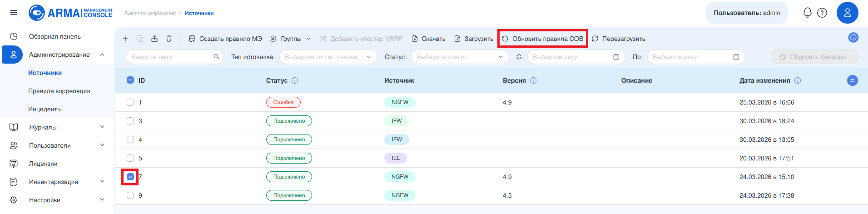Show info tooltip next to Статус header
Image resolution: width=868 pixels, height=214 pixels.
295,80
